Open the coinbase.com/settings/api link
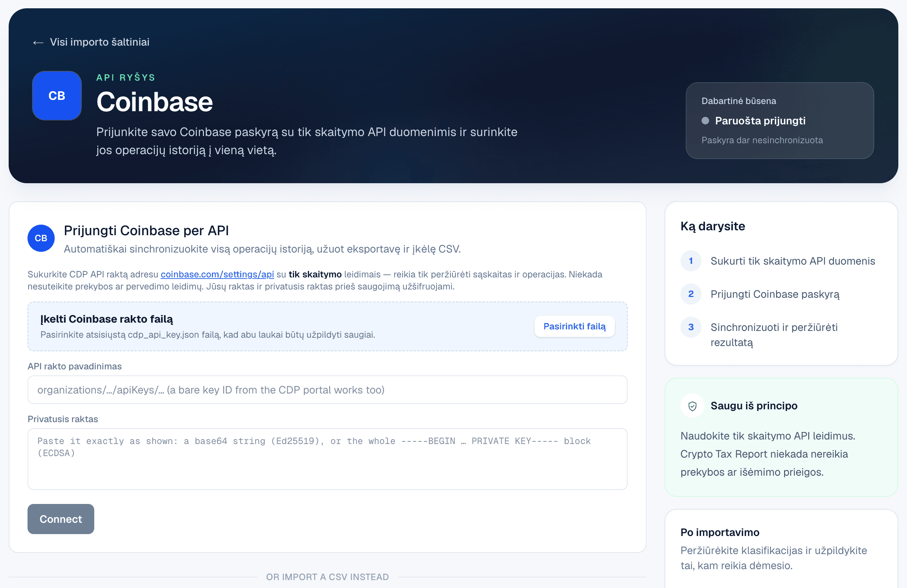Screen dimensions: 907x588 (217, 274)
